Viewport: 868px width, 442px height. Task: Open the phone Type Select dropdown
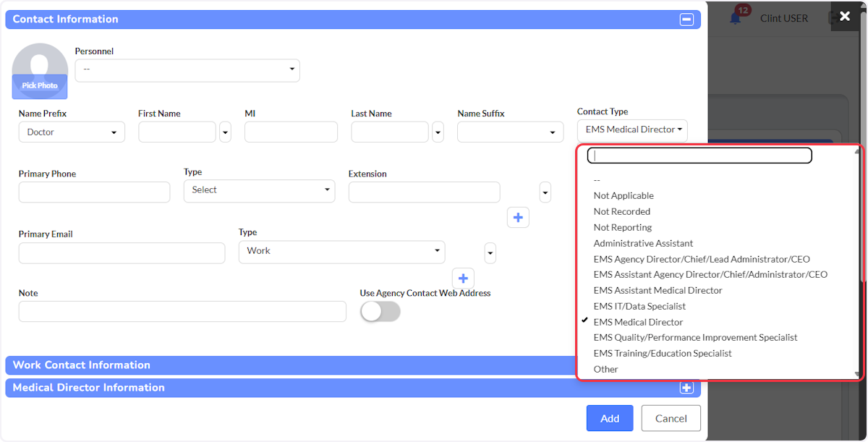259,190
